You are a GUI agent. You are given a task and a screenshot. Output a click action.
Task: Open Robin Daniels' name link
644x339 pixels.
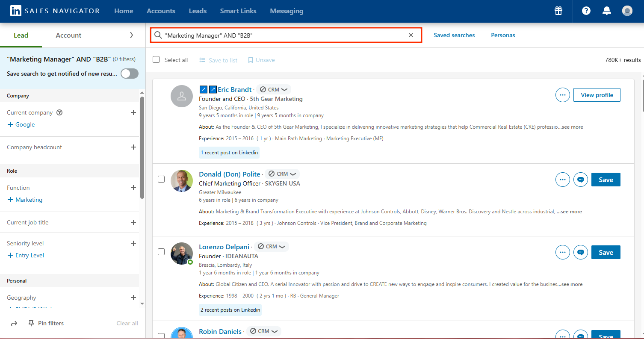point(220,331)
